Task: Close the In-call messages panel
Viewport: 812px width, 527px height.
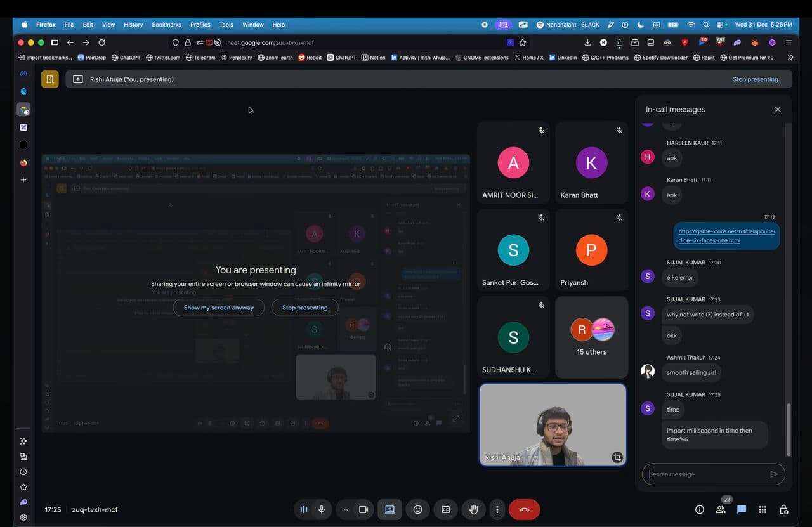Action: [778, 109]
